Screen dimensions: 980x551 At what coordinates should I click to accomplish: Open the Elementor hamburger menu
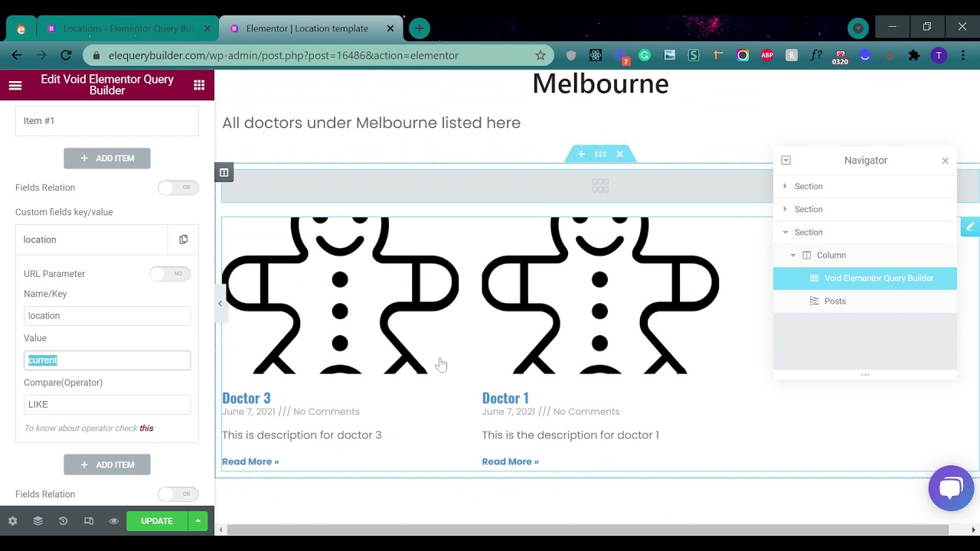tap(15, 85)
